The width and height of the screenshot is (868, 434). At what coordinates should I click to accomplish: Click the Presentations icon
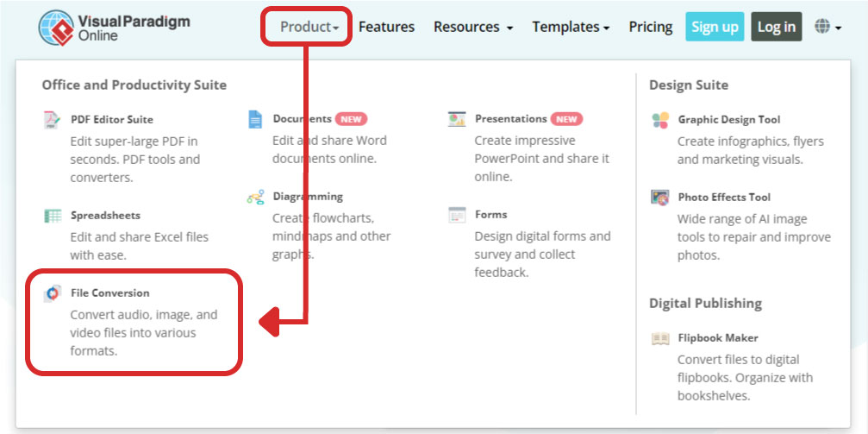pyautogui.click(x=457, y=119)
